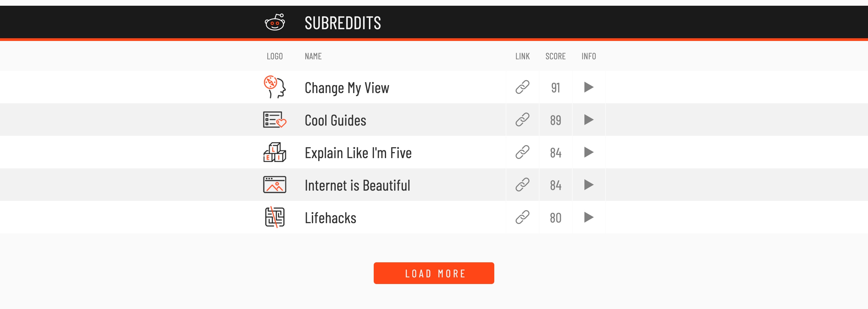Expand info arrow for Explain Like I'm Five
The image size is (868, 309).
[x=588, y=152]
